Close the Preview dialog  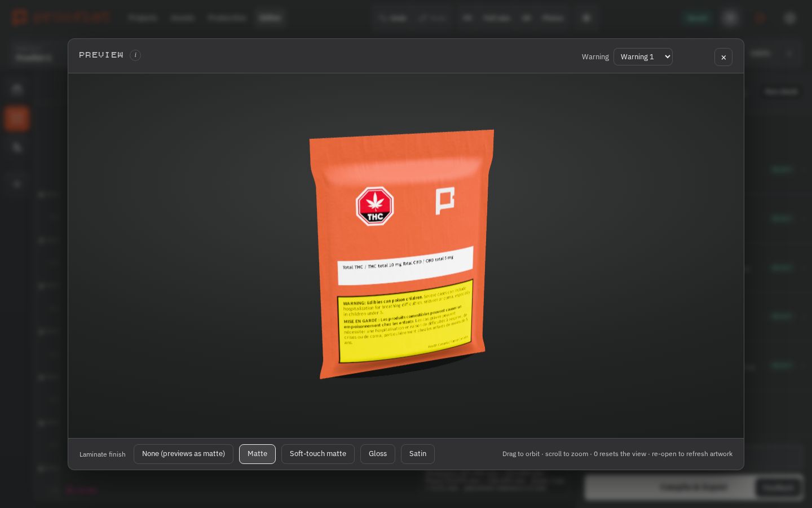click(x=723, y=57)
